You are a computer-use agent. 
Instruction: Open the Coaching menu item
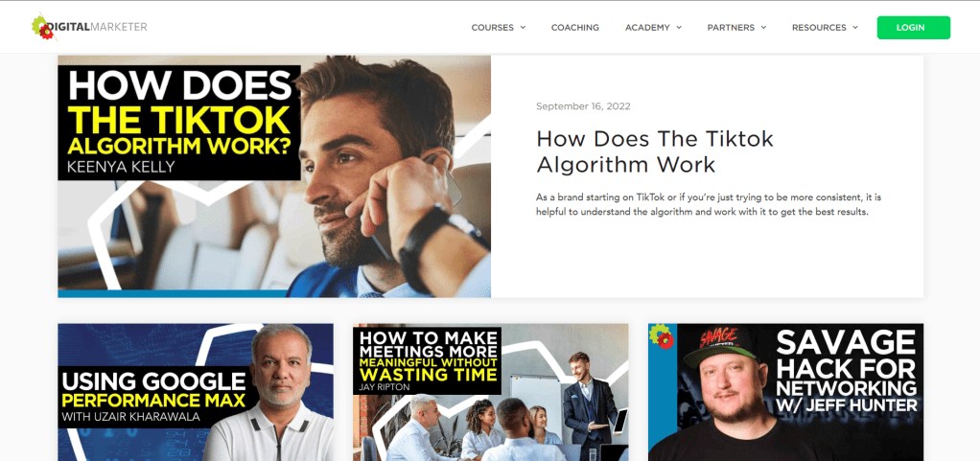(x=575, y=28)
